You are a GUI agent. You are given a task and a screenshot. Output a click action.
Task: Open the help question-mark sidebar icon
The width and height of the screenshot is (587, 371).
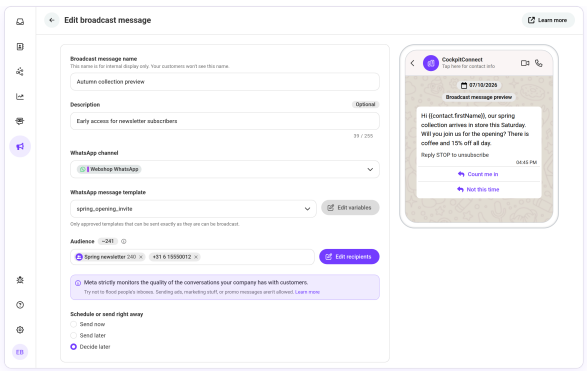(x=20, y=305)
